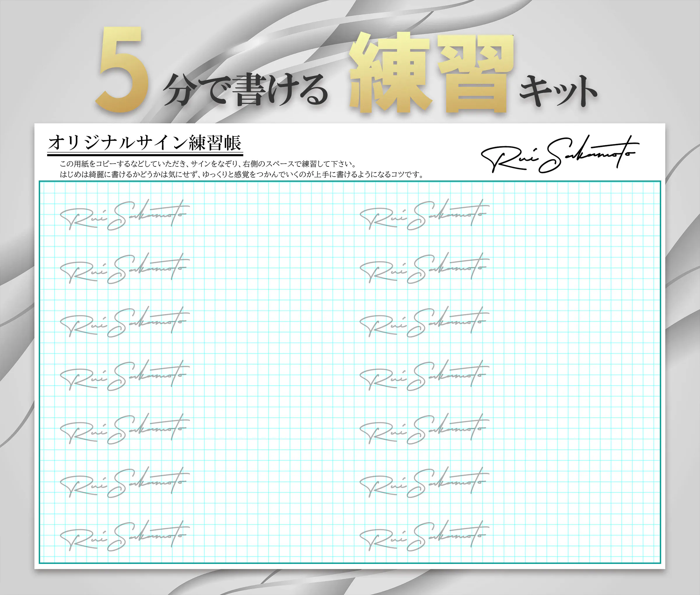Click the sixth gray signature in left column
The width and height of the screenshot is (700, 595).
pyautogui.click(x=124, y=483)
